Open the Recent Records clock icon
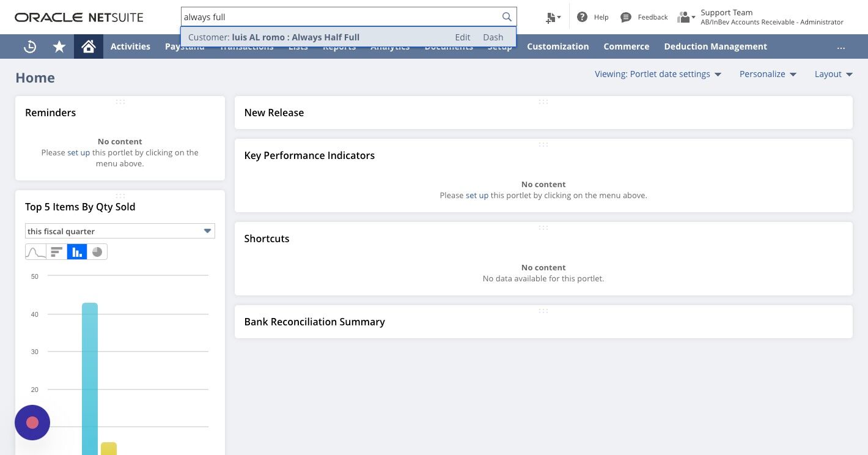This screenshot has width=868, height=455. click(30, 46)
